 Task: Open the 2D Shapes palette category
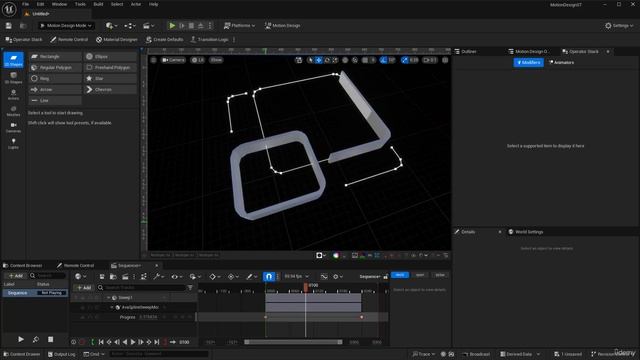click(x=13, y=60)
